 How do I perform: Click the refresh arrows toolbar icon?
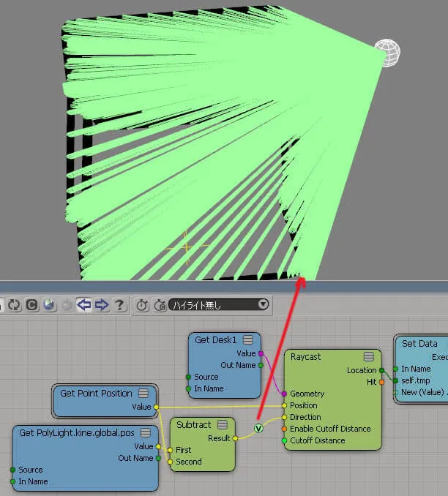point(14,305)
